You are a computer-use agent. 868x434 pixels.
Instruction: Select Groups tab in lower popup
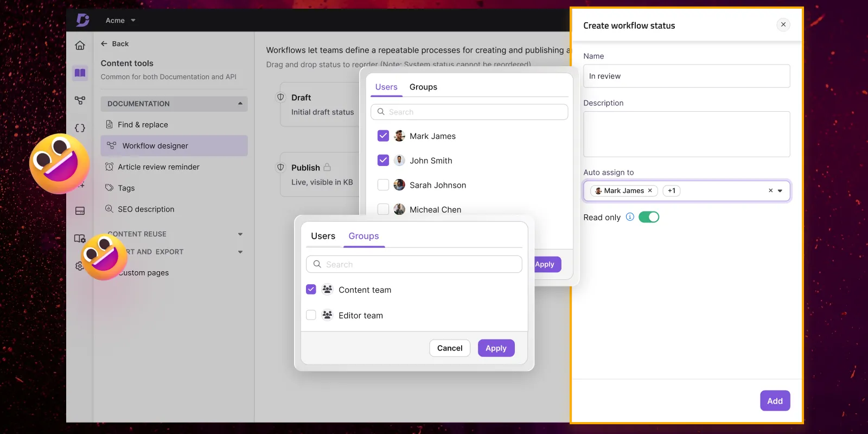[363, 236]
